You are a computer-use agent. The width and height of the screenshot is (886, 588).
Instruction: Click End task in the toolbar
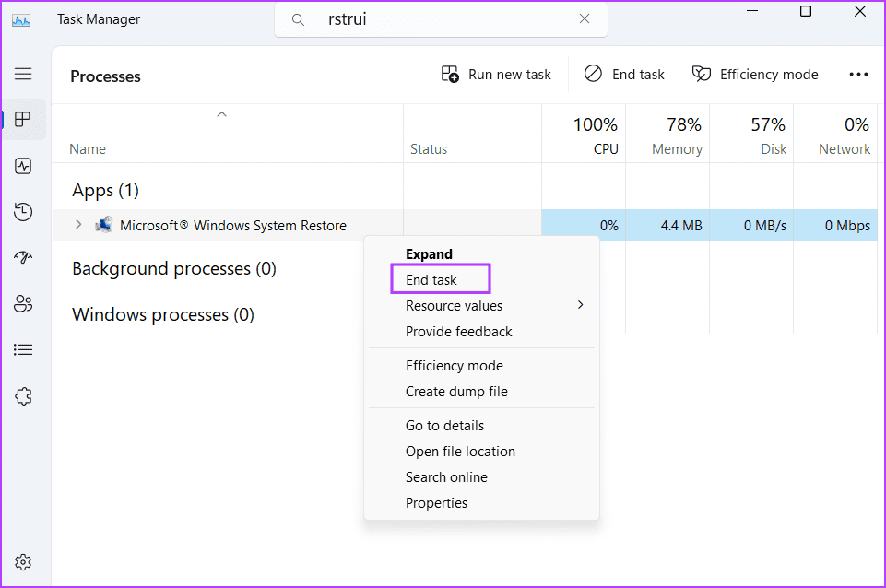point(624,74)
